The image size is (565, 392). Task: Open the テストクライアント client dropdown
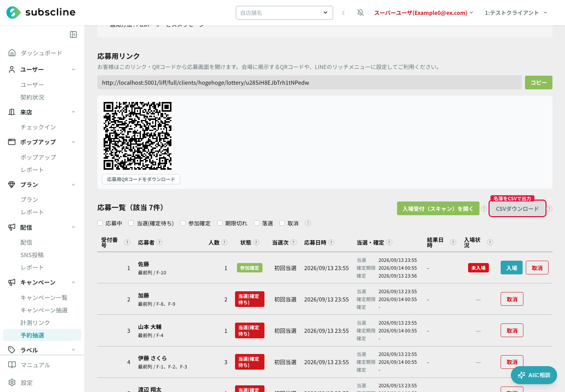click(516, 13)
